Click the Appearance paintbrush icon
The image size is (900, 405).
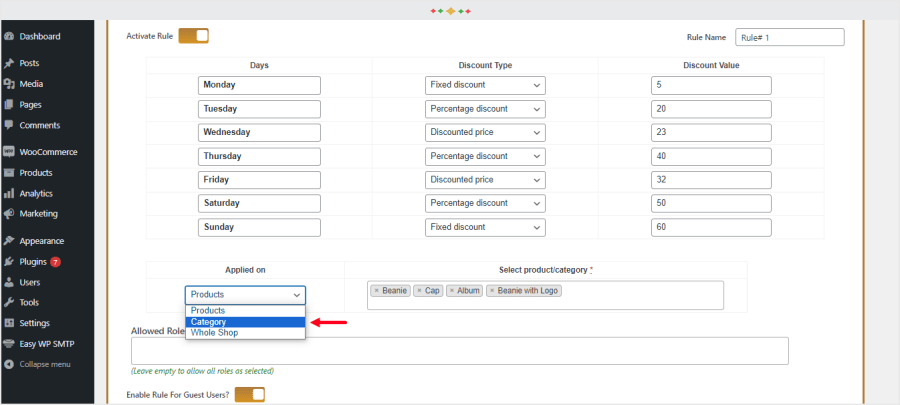[x=9, y=241]
